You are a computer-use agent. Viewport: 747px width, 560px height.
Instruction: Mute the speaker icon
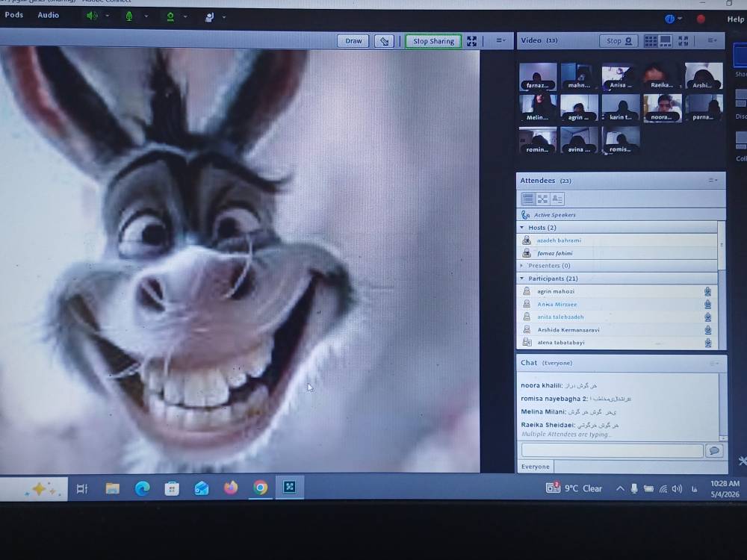pyautogui.click(x=92, y=16)
